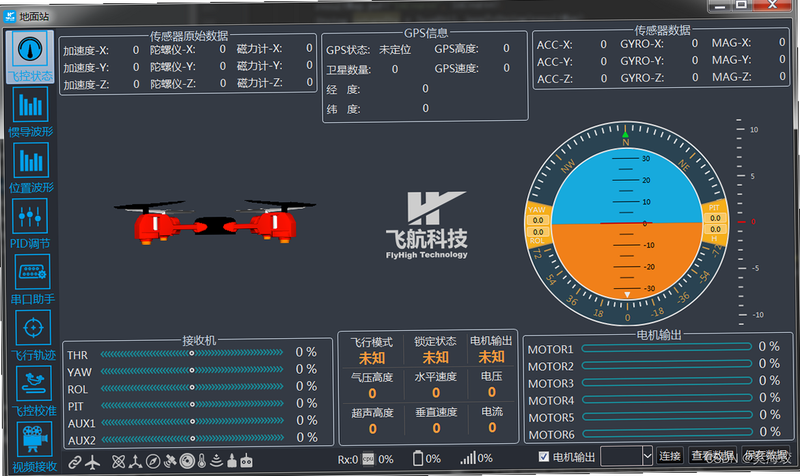Screen dimensions: 800x476
Task: Click the airplane status icon
Action: pos(92,462)
